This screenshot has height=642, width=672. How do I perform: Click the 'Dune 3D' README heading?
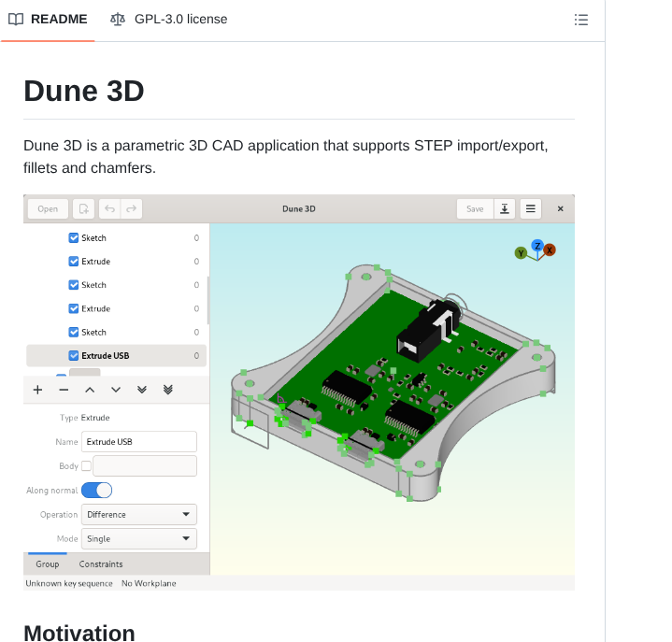[84, 91]
